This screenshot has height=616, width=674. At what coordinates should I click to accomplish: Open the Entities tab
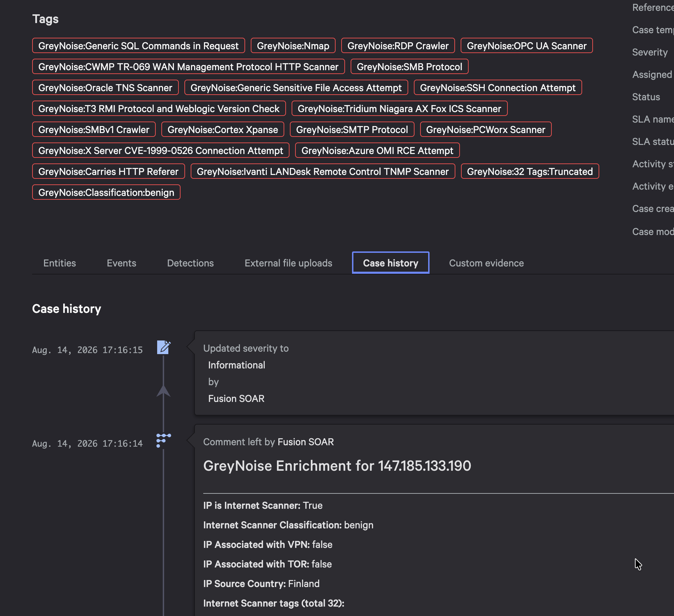pyautogui.click(x=60, y=263)
